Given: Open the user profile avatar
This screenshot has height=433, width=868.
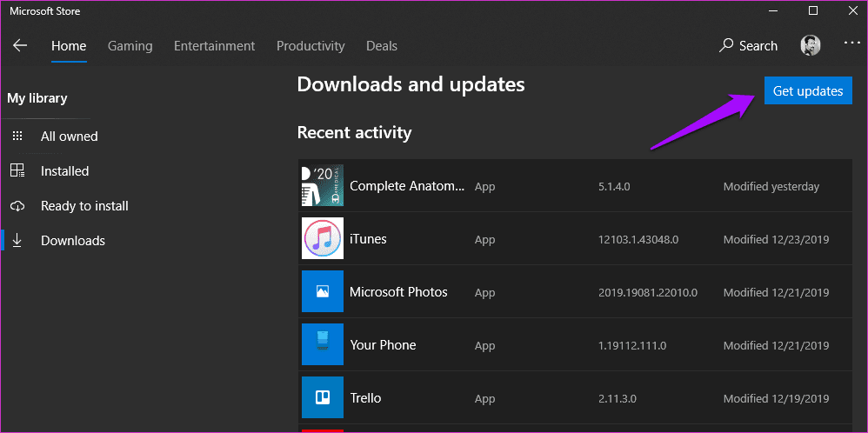Looking at the screenshot, I should pyautogui.click(x=811, y=45).
